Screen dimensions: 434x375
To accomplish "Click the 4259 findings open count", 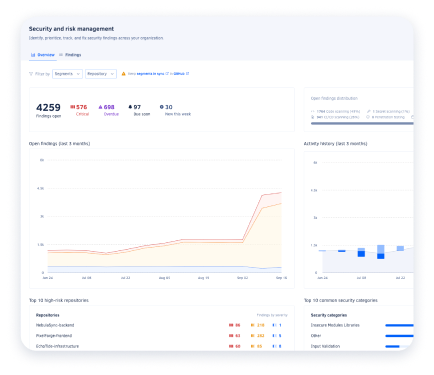I will [48, 108].
